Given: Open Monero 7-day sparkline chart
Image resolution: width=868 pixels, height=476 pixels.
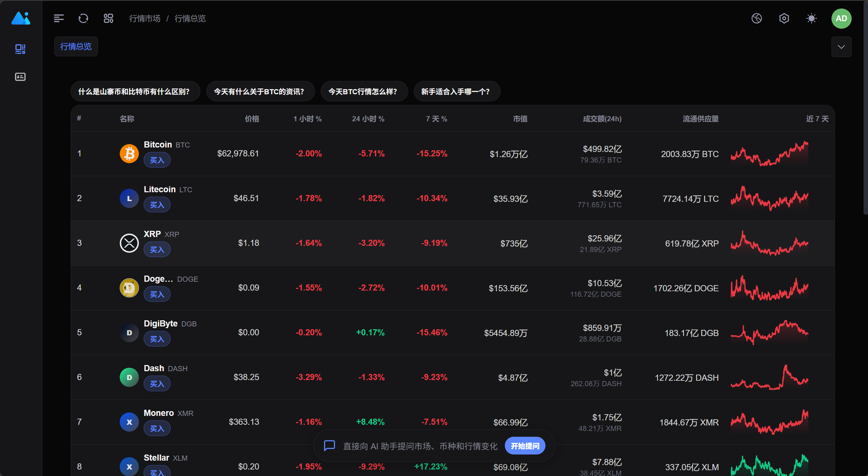Looking at the screenshot, I should [x=769, y=422].
